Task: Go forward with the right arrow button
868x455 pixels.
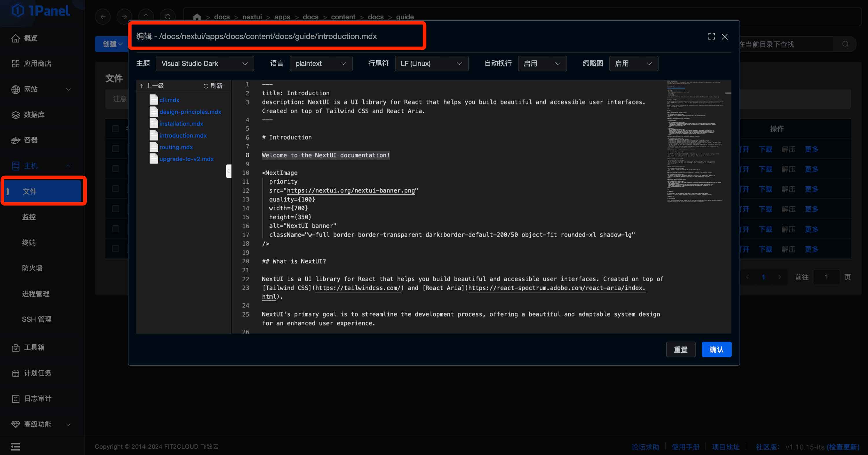Action: pos(124,16)
